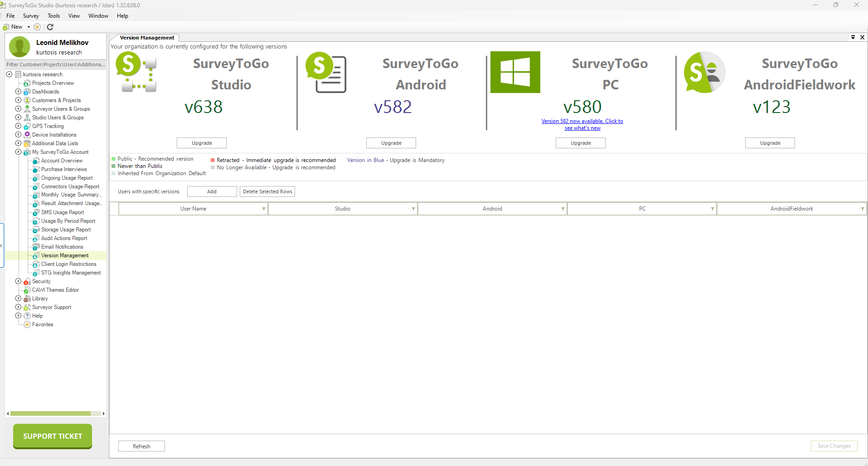Open the User Name column filter dropdown
Viewport: 868px width, 466px height.
(264, 209)
